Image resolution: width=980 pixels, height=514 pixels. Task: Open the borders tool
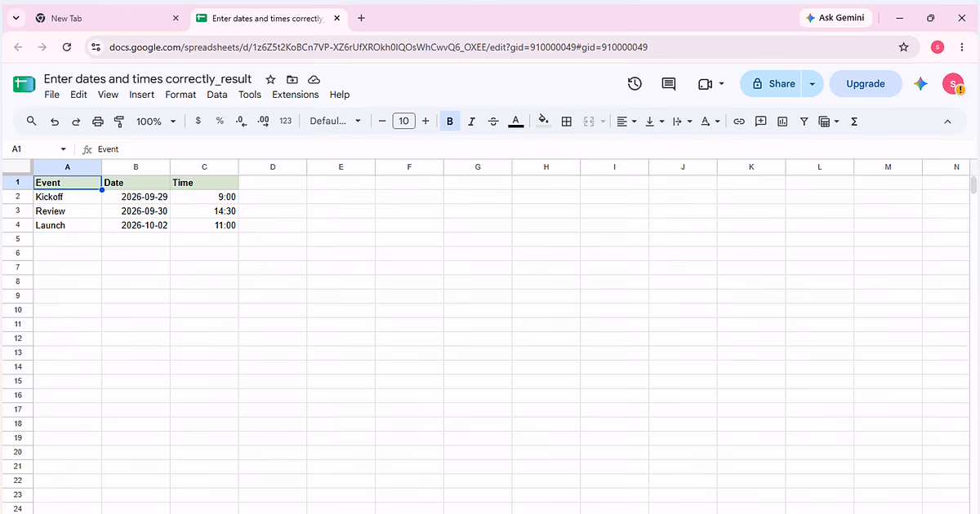pos(567,121)
